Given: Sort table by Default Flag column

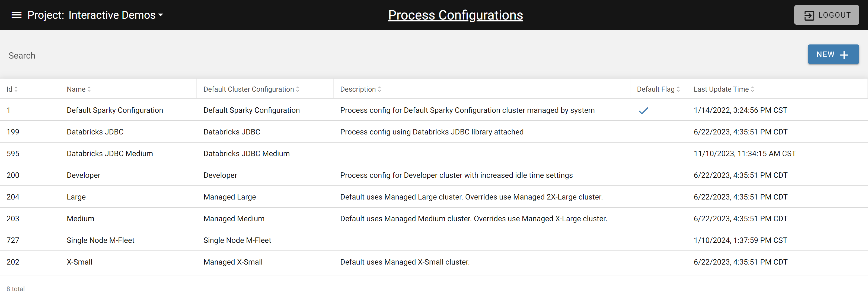Looking at the screenshot, I should (x=658, y=89).
